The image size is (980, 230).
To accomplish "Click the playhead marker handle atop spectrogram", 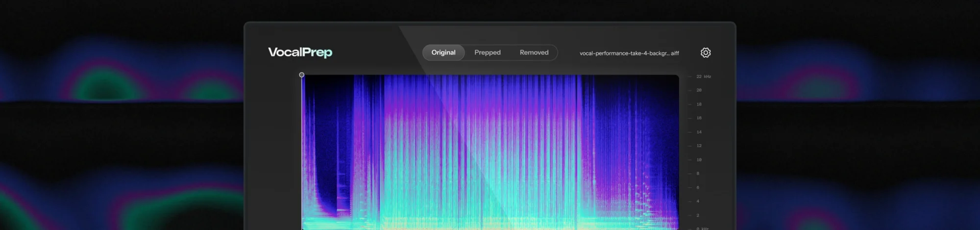I will pos(302,75).
